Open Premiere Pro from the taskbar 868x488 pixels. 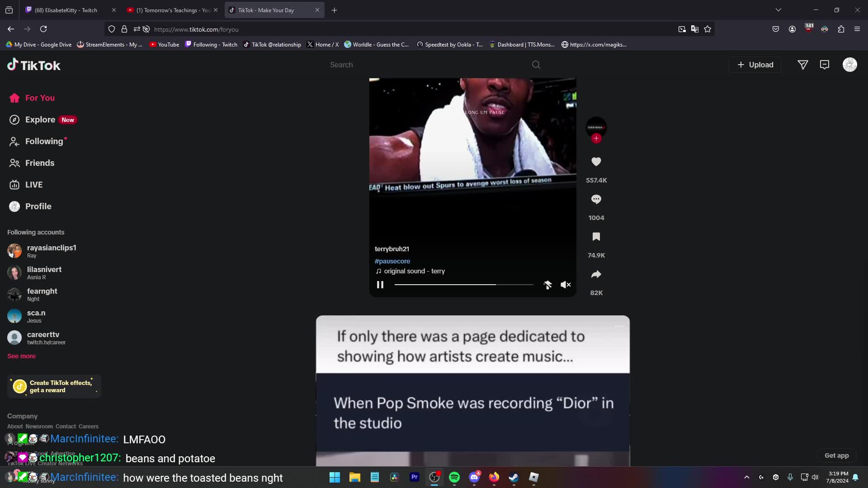[x=415, y=477]
